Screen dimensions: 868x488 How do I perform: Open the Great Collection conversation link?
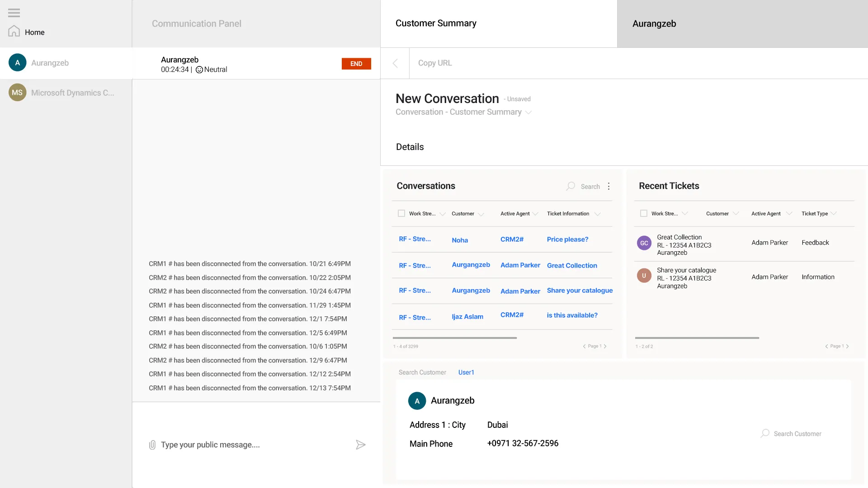pos(572,265)
